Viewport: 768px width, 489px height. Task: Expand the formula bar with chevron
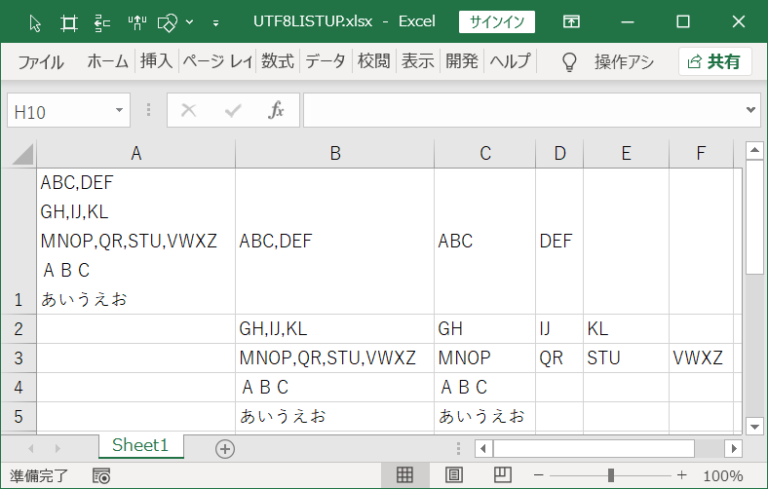(750, 110)
